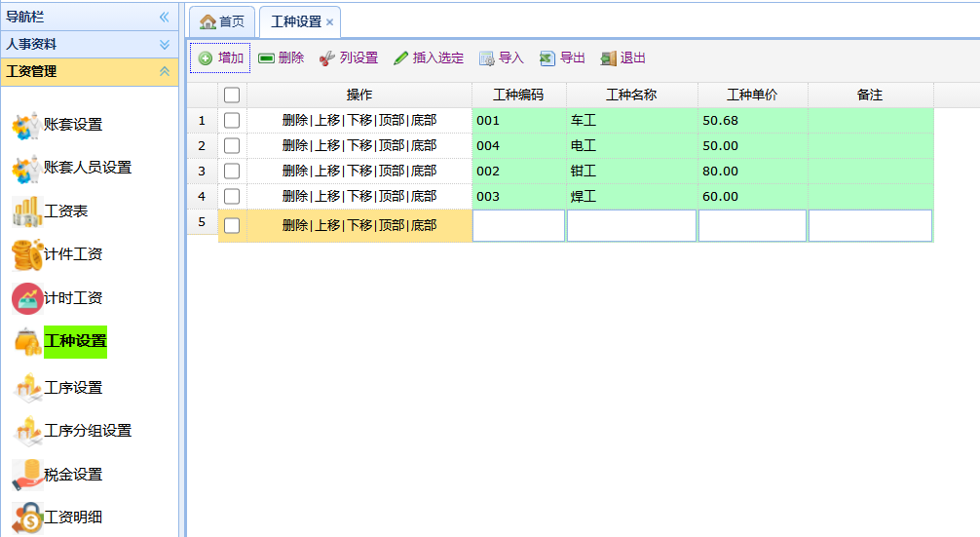The image size is (980, 537).
Task: Open 列设置 column settings
Action: (x=349, y=58)
